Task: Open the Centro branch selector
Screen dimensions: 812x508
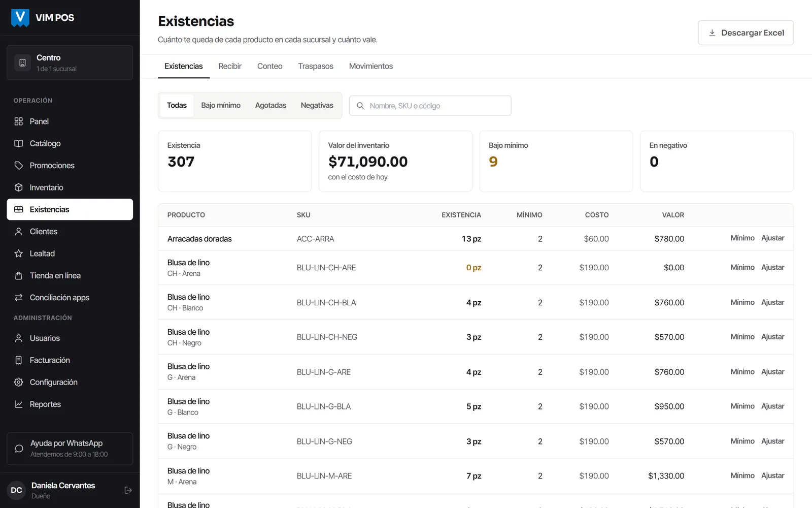Action: pos(70,62)
